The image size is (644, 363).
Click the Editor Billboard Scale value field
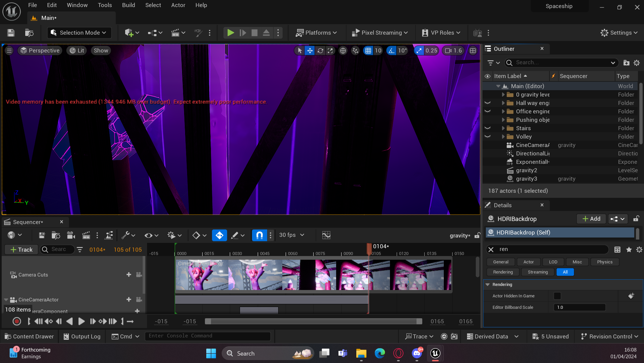click(x=579, y=307)
